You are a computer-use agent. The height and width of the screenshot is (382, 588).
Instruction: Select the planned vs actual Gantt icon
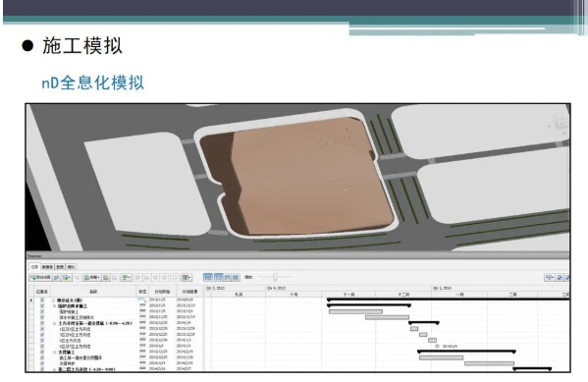point(236,277)
